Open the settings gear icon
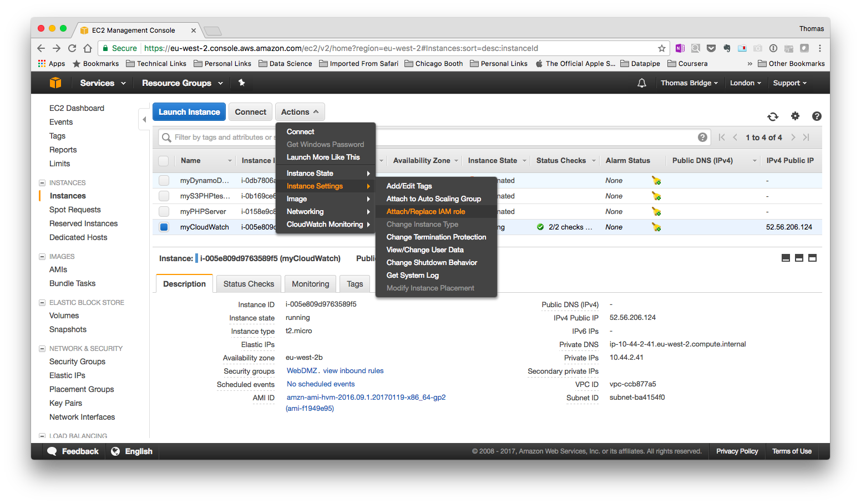861x504 pixels. coord(795,116)
